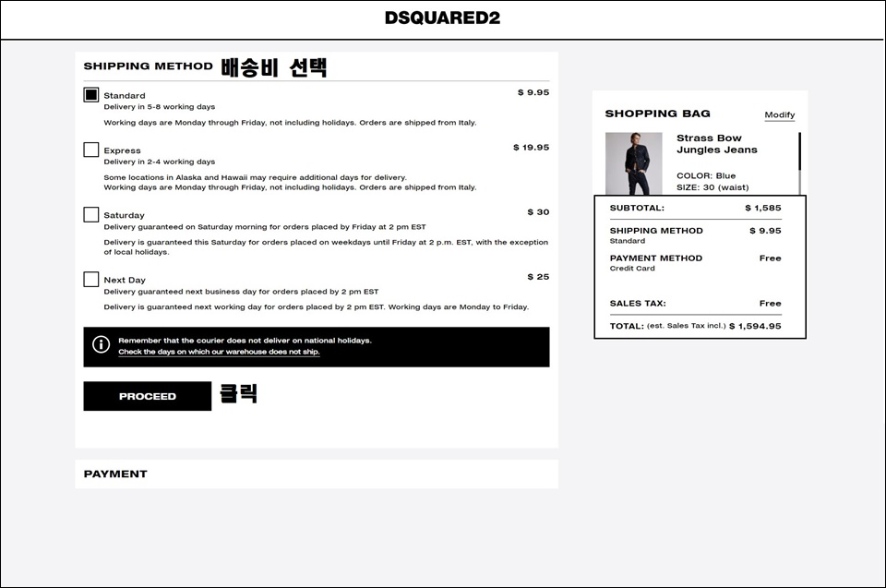The image size is (886, 588).
Task: Click the SHIPPING METHOD heading
Action: pos(148,66)
